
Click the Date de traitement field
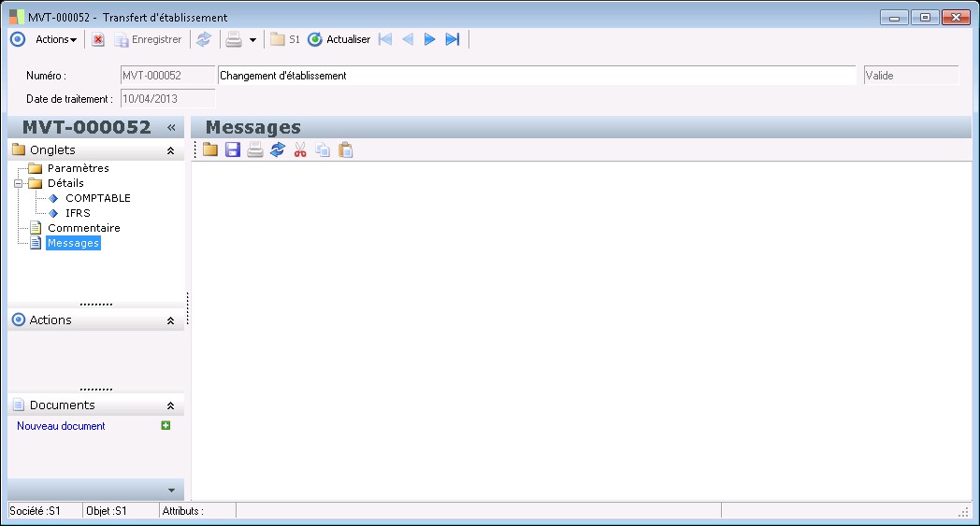click(x=167, y=99)
